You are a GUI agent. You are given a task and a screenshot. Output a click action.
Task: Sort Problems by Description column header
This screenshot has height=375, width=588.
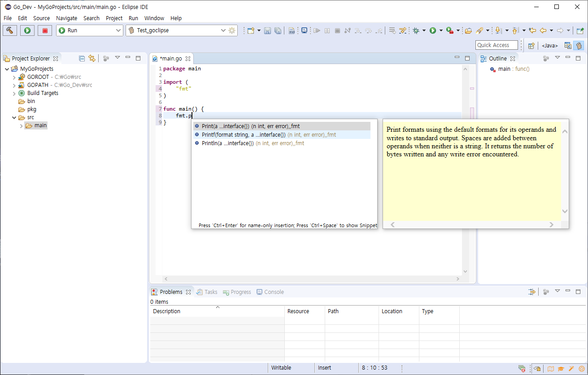(217, 311)
